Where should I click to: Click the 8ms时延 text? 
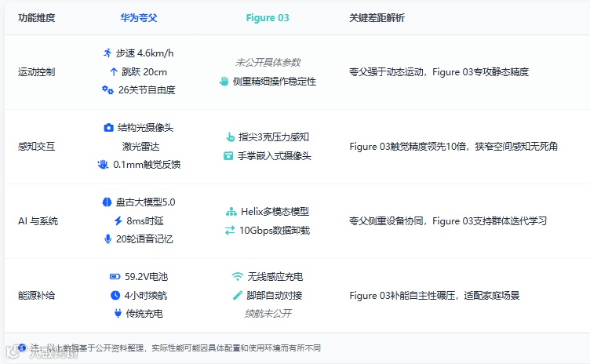[145, 221]
